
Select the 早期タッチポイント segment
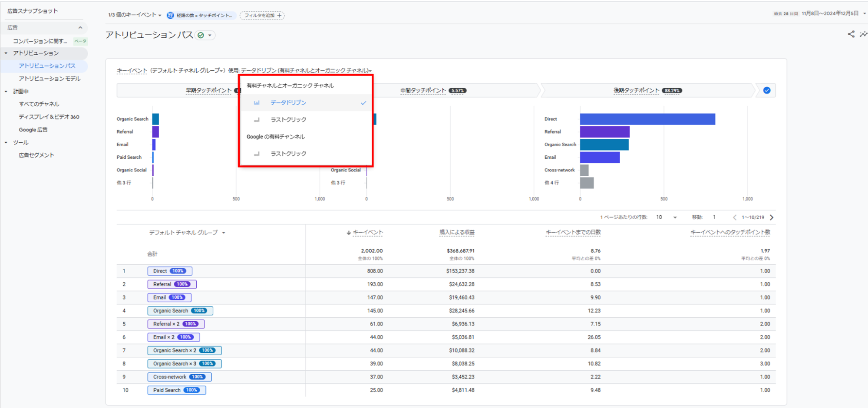click(x=208, y=90)
